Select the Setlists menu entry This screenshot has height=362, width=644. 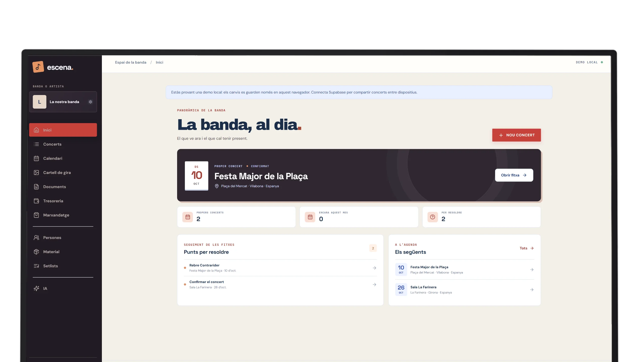pyautogui.click(x=63, y=266)
